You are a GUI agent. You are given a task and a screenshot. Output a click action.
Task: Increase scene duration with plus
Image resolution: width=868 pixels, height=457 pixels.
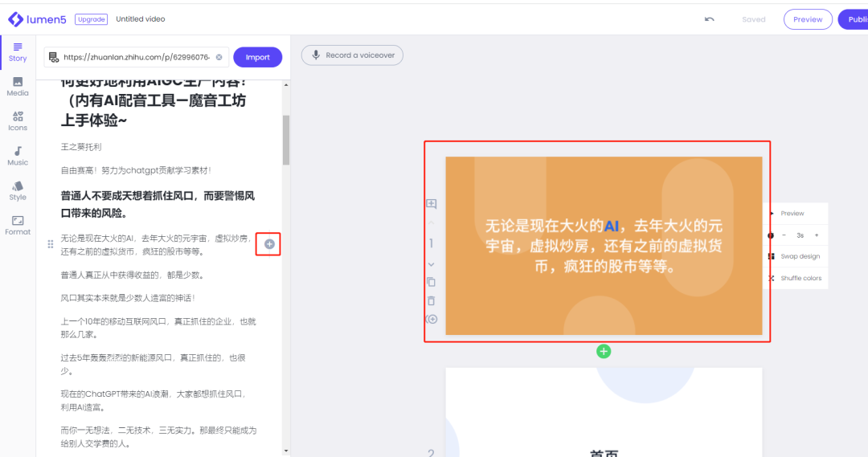(817, 235)
